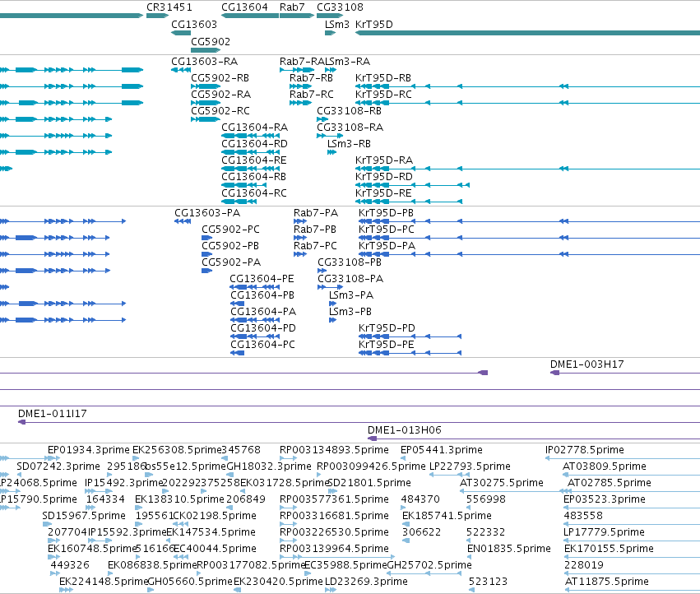Select the CG13604-PE protein label

(x=262, y=279)
